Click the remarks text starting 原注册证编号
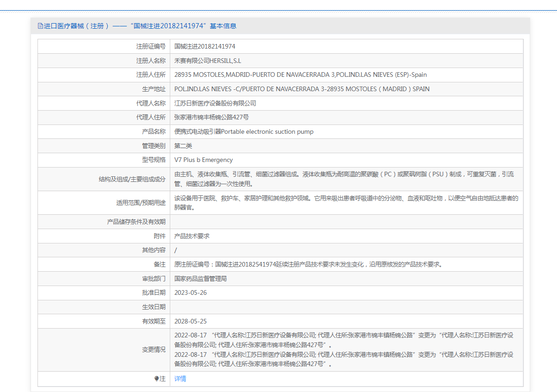The image size is (557, 392). coord(309,264)
